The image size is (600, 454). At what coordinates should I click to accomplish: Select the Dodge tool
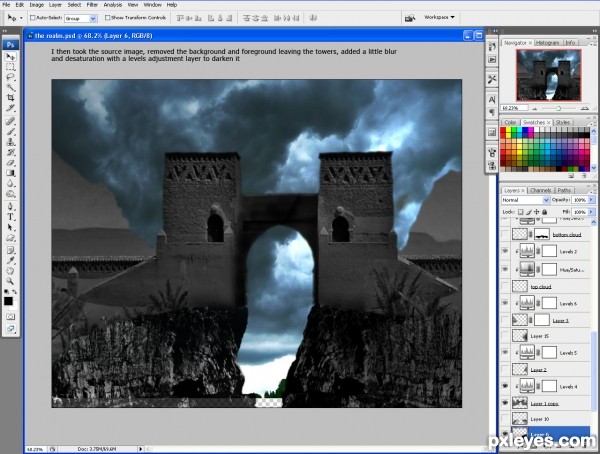(x=10, y=194)
